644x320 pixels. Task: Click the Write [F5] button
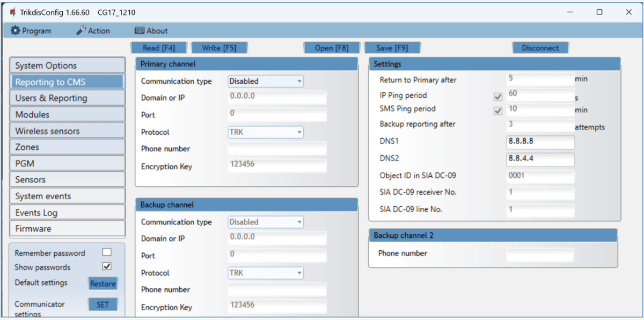coord(218,48)
